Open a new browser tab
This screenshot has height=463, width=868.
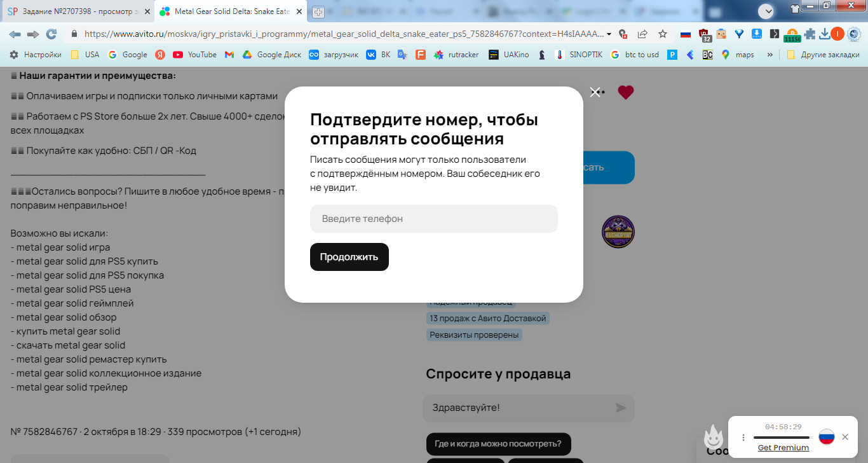pyautogui.click(x=318, y=11)
